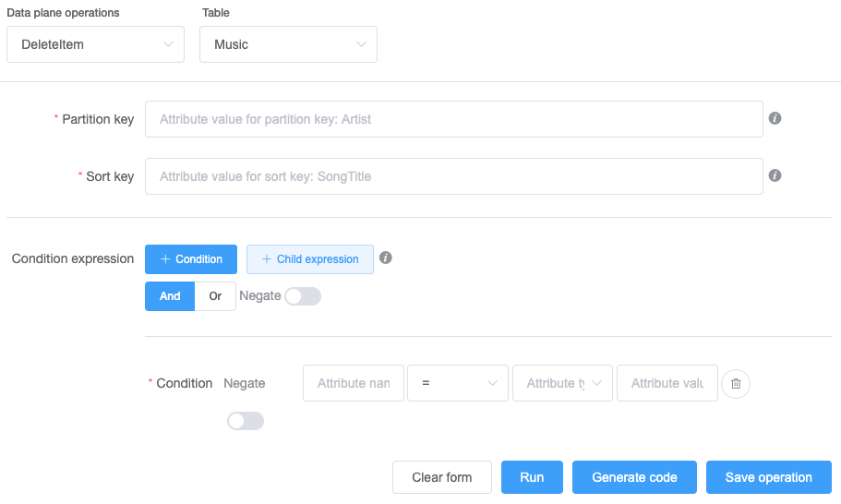Expand the Table dropdown showing Music

[x=288, y=44]
